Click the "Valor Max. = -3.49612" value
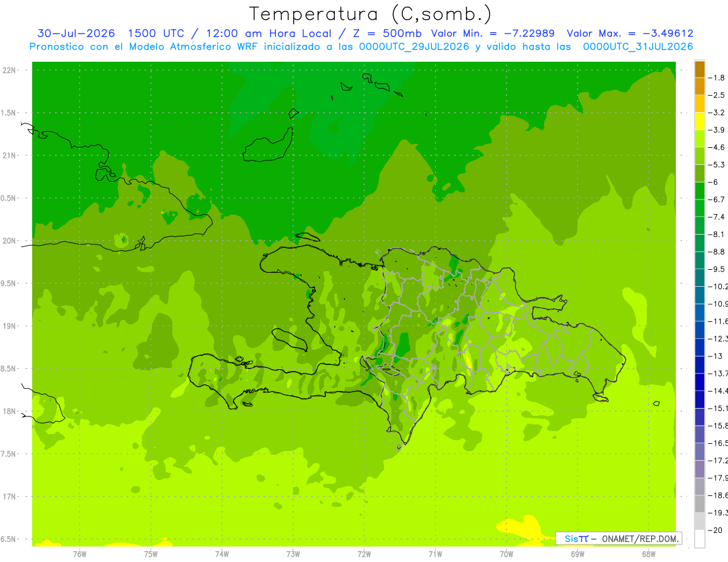The image size is (728, 562). pyautogui.click(x=630, y=33)
